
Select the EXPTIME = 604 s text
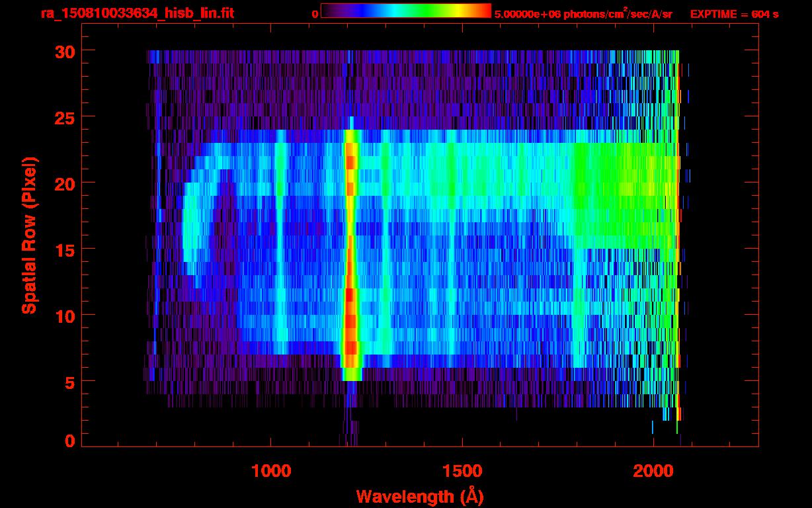734,14
